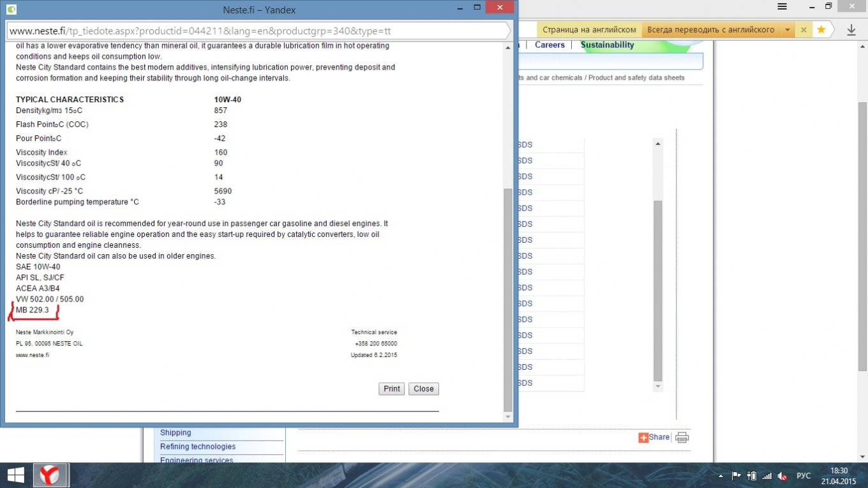Click the red Share plus icon
Viewport: 868px width, 488px height.
coord(643,438)
